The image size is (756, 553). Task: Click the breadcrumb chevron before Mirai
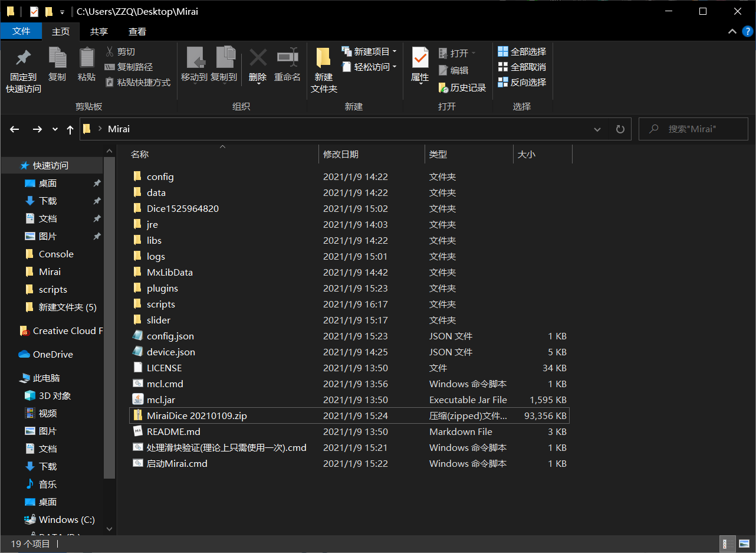click(x=100, y=129)
